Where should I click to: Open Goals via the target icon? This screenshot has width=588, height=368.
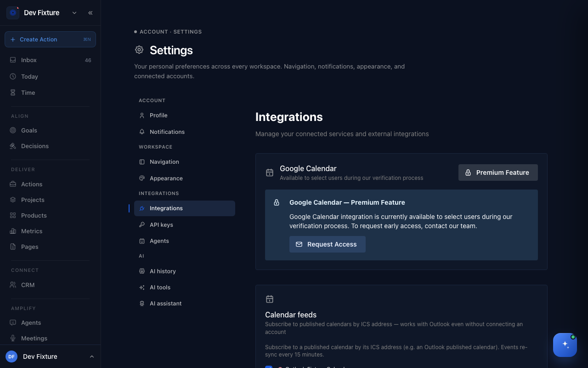coord(13,130)
